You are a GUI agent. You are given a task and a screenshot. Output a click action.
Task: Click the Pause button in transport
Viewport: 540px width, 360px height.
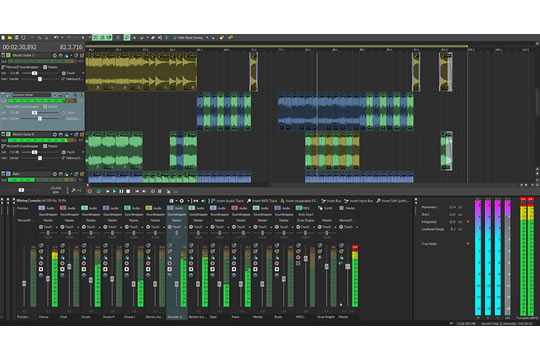pyautogui.click(x=121, y=191)
